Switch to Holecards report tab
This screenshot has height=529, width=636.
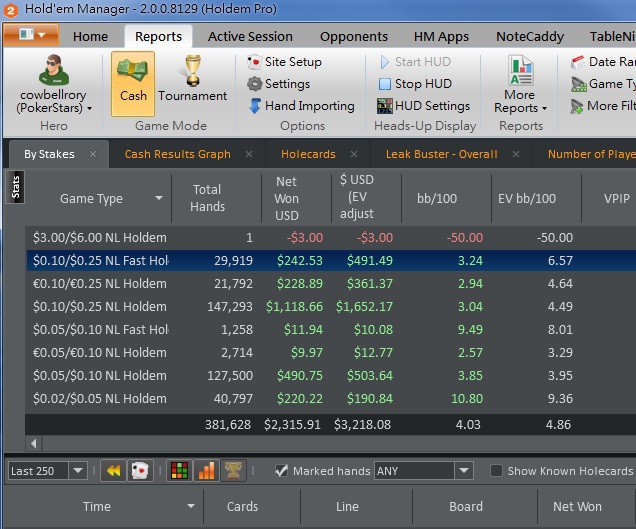coord(308,154)
